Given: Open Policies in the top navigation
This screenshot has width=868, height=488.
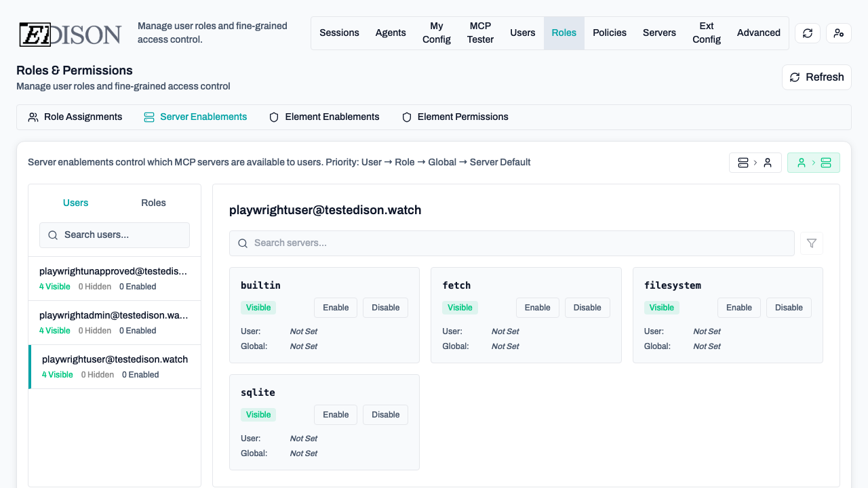Looking at the screenshot, I should click(x=609, y=33).
